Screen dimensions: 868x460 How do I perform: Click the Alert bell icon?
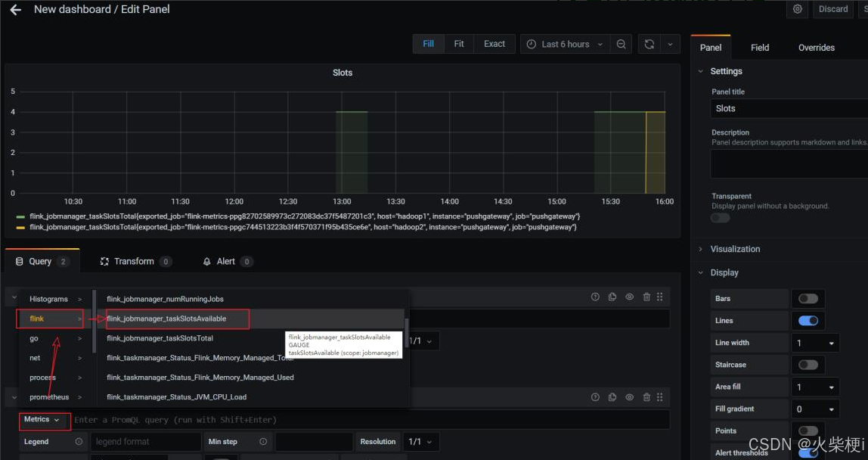pyautogui.click(x=206, y=261)
